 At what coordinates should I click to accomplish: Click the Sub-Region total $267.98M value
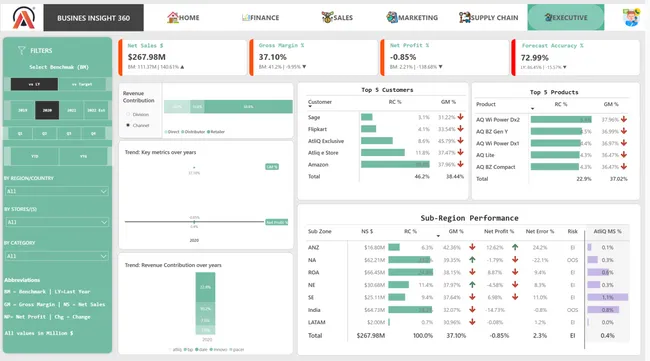[x=371, y=335]
